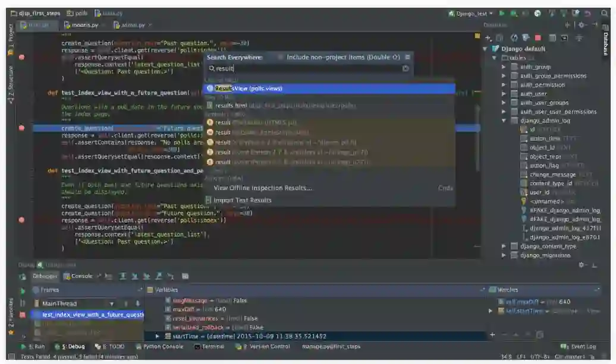The image size is (616, 364).
Task: Open the 1: Project side tool window
Action: [11, 40]
